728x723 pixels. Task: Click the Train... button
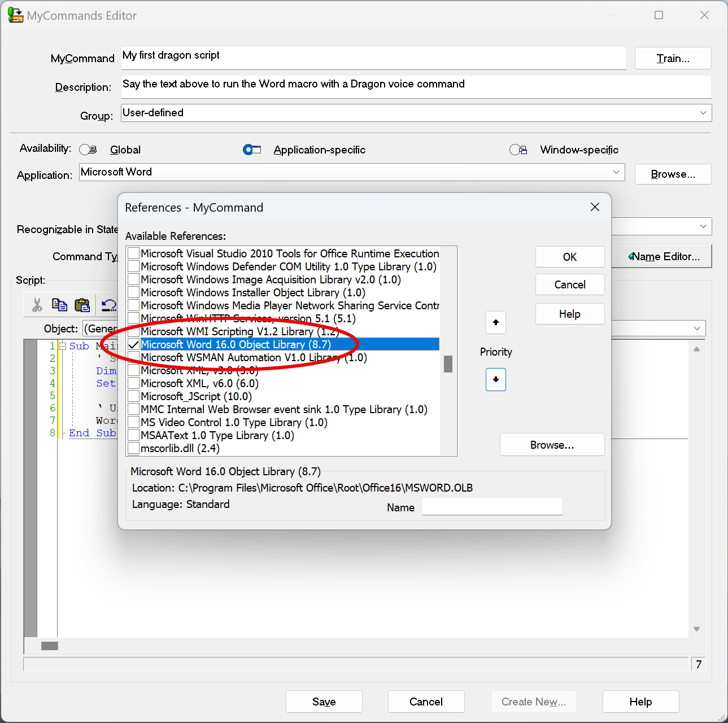click(x=673, y=58)
